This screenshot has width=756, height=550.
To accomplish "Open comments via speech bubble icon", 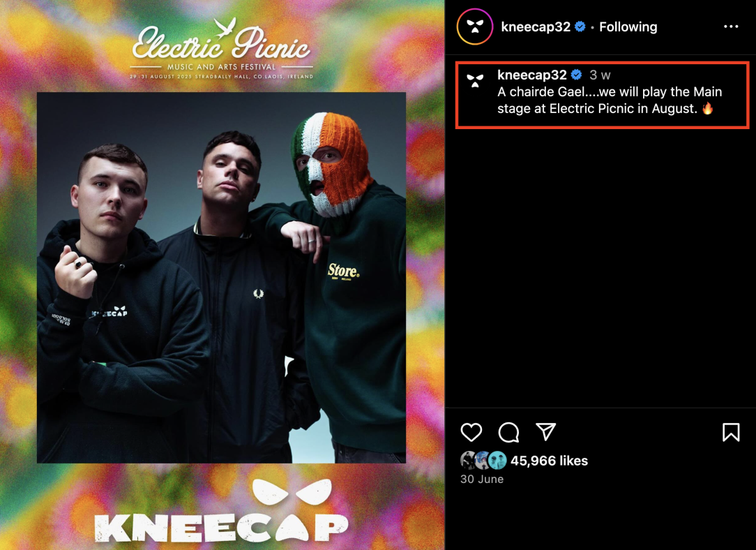I will point(508,432).
